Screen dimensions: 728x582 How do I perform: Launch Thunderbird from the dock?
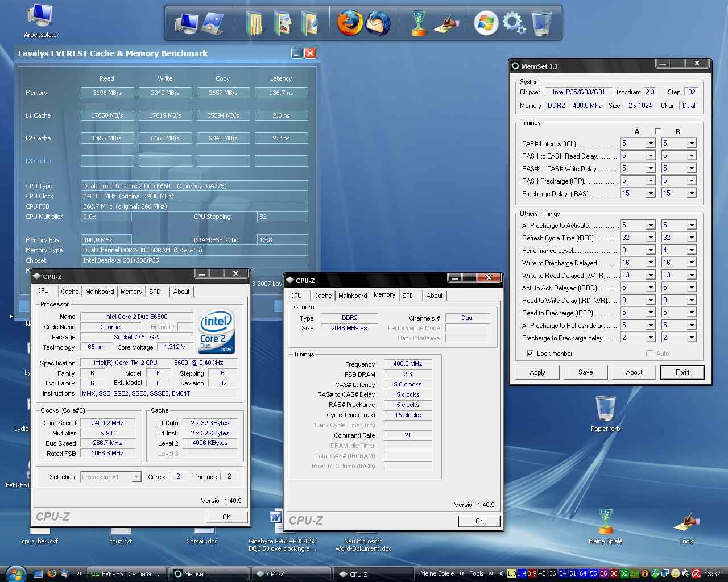[378, 23]
